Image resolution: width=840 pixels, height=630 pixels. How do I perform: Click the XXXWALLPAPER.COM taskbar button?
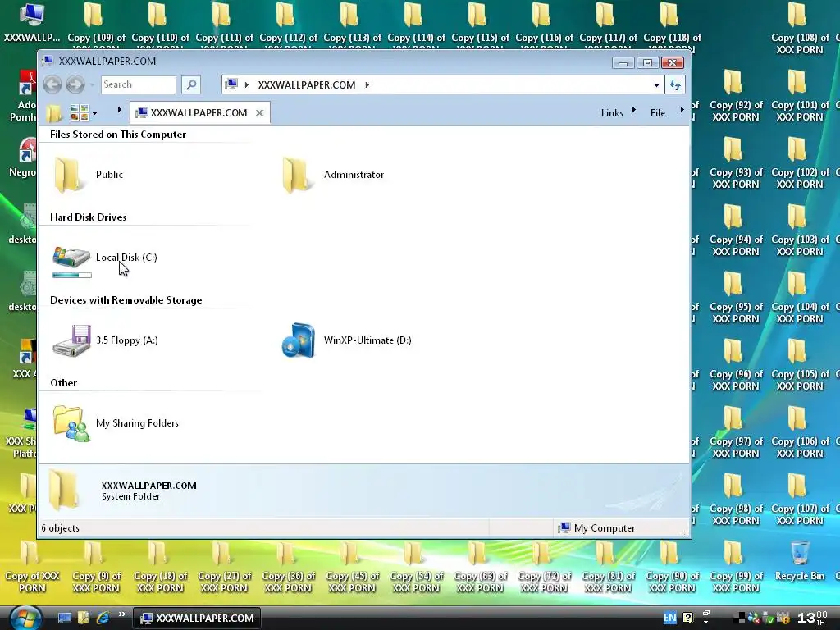pyautogui.click(x=197, y=619)
